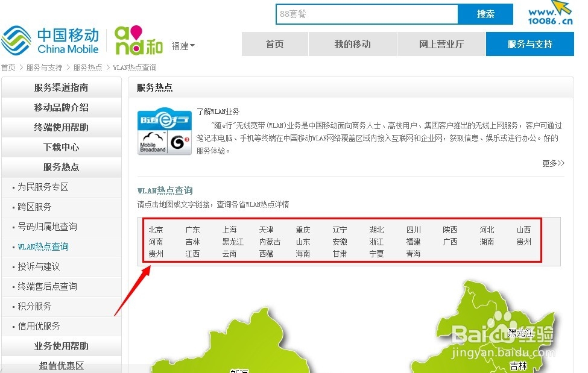The image size is (588, 373).
Task: Collapse the 服务热点 sidebar section
Action: click(61, 167)
